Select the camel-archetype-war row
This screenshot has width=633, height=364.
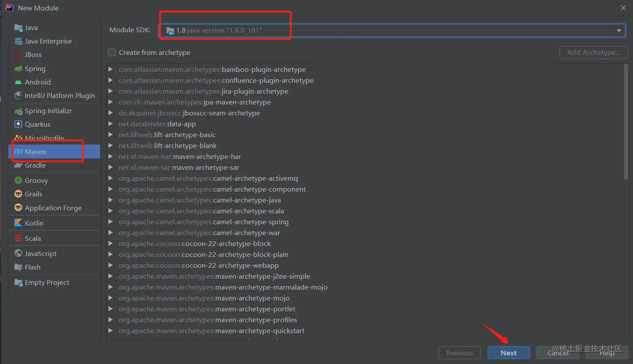[x=365, y=233]
